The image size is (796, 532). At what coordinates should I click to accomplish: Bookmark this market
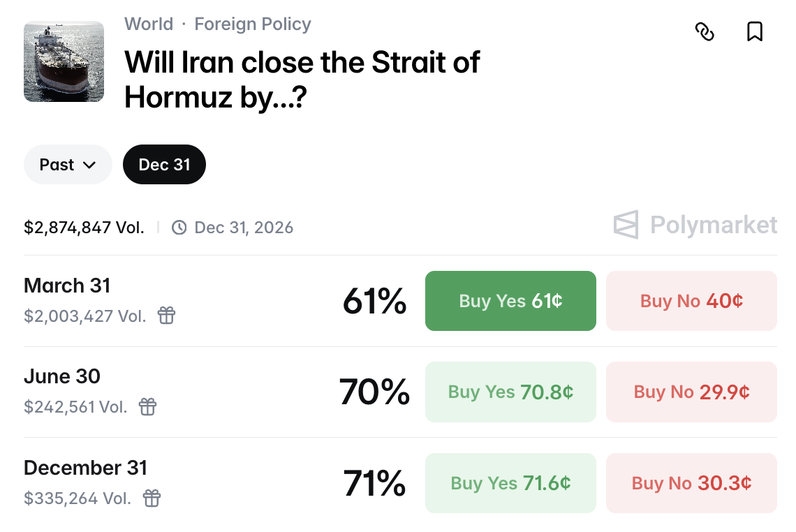click(x=755, y=31)
